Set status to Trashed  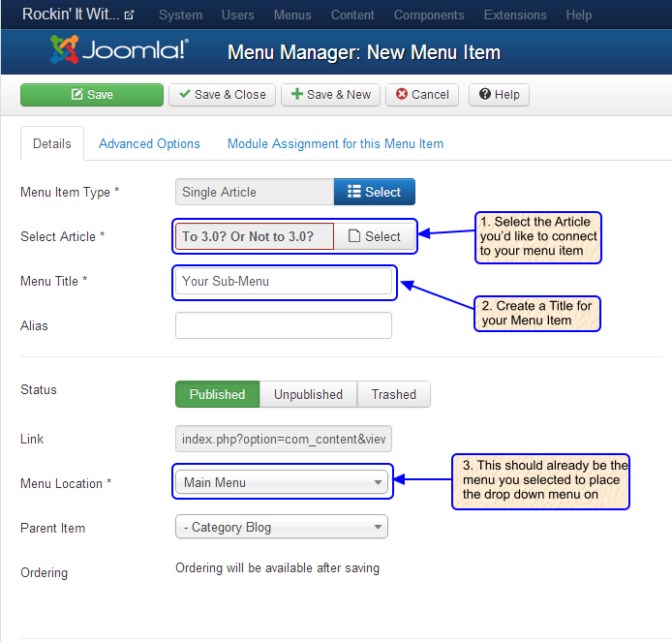click(393, 394)
